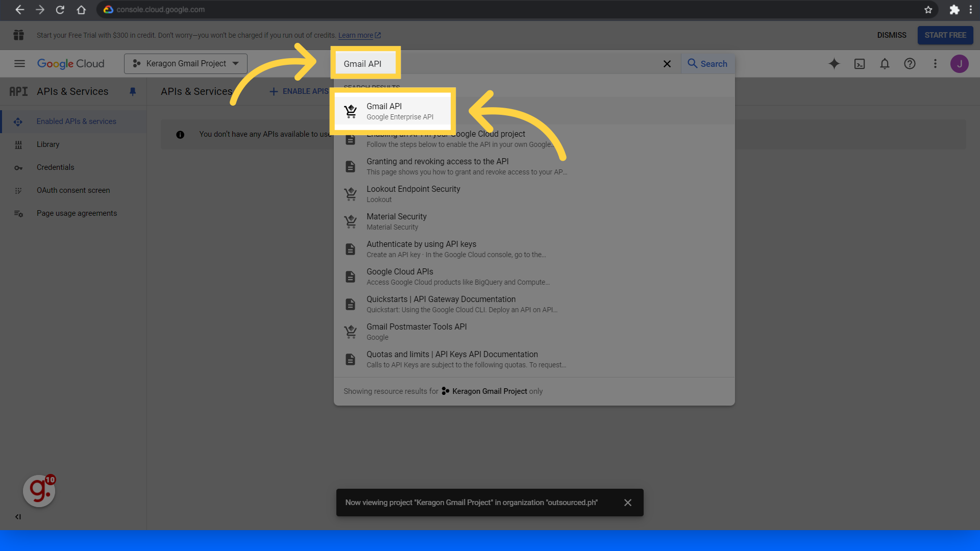980x551 pixels.
Task: Open the Credentials sidebar item
Action: click(x=73, y=167)
